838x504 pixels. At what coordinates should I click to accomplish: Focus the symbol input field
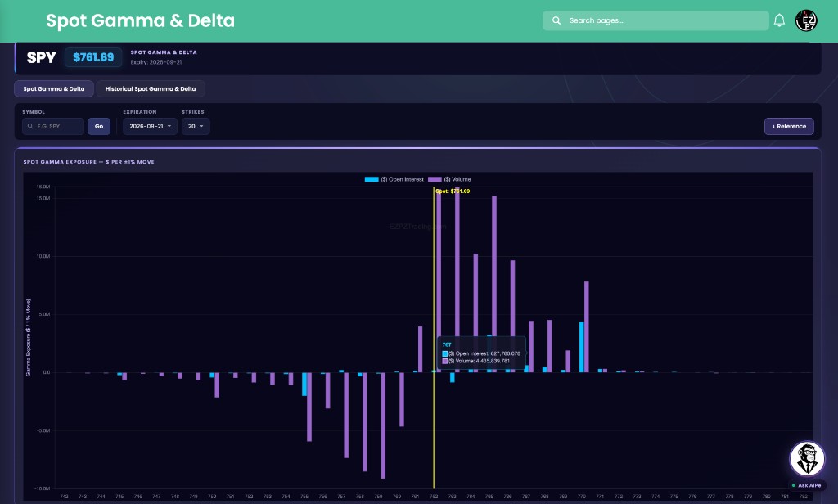point(53,126)
